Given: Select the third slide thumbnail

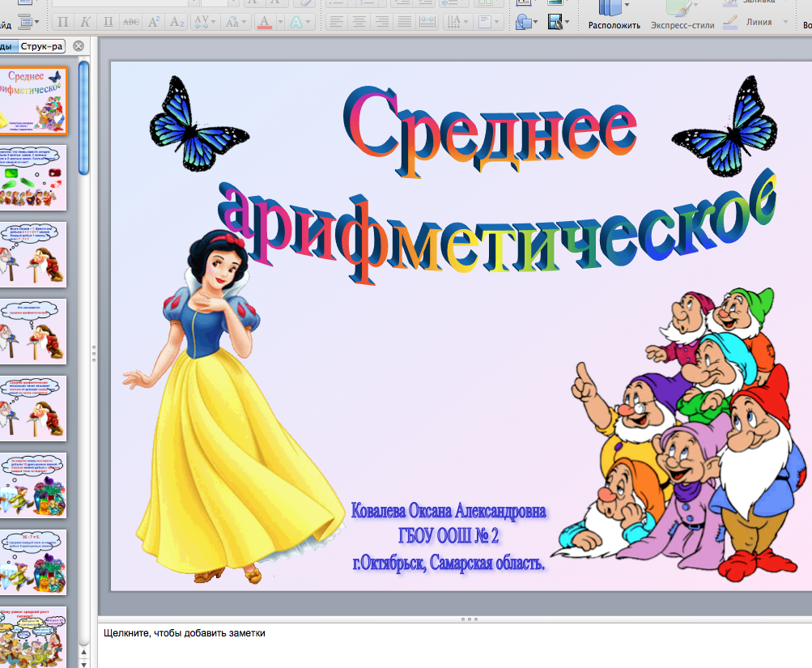Looking at the screenshot, I should point(32,254).
